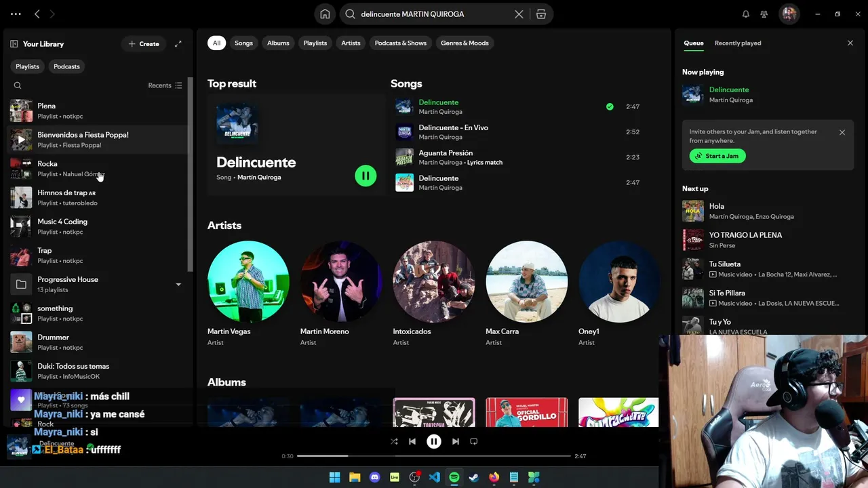Image resolution: width=868 pixels, height=488 pixels.
Task: Open the Intoxicados artist picture
Action: click(x=434, y=281)
